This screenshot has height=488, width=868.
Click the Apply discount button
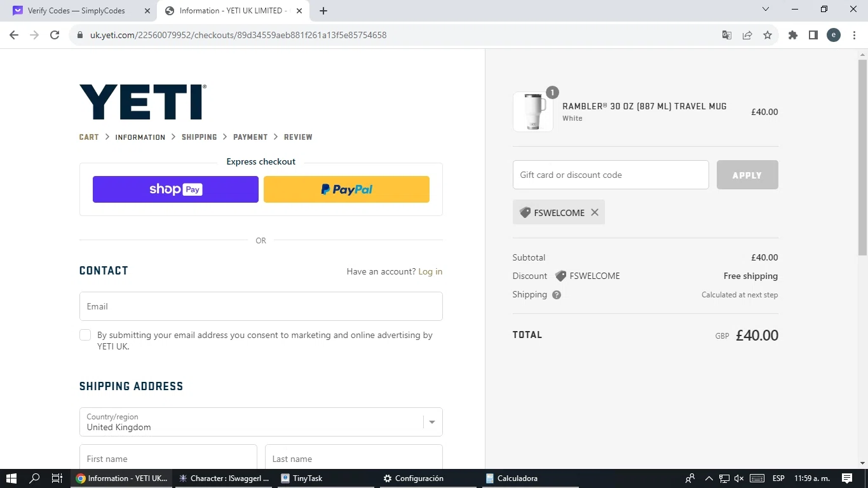(747, 175)
